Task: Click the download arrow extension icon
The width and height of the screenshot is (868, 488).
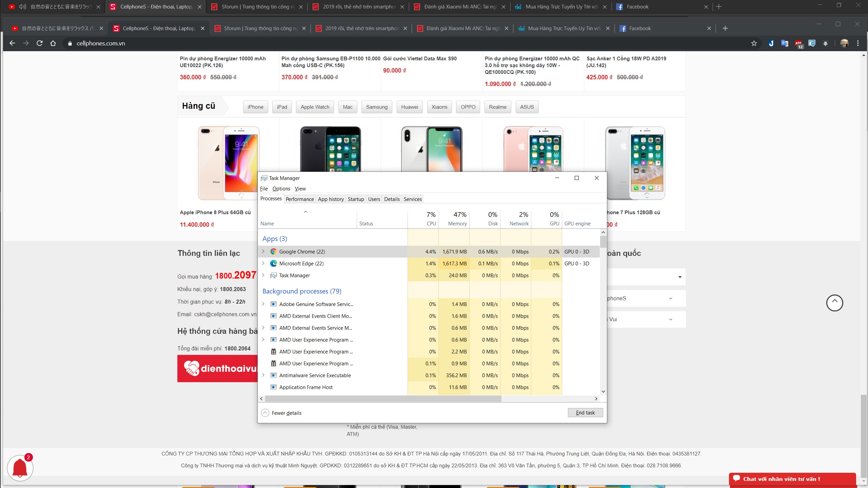Action: [826, 43]
